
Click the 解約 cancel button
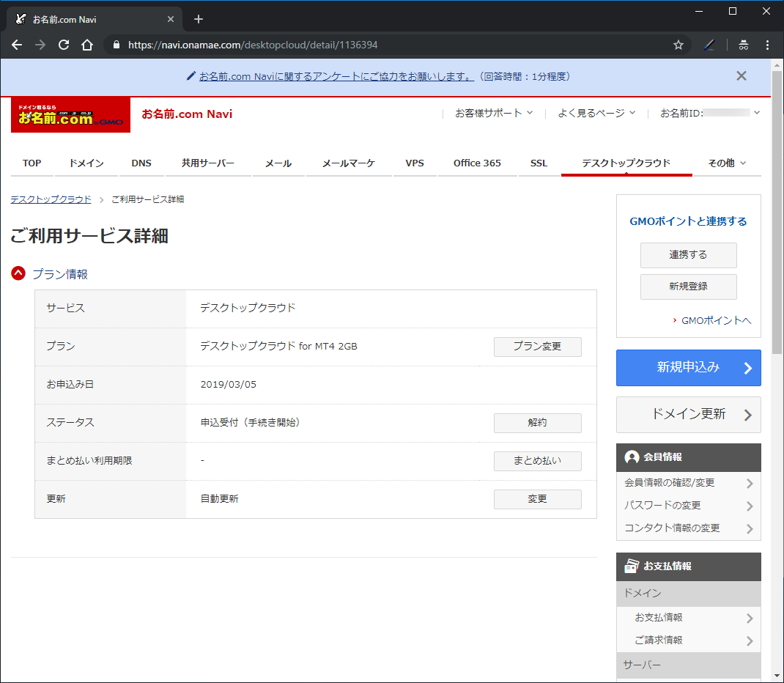coord(538,423)
